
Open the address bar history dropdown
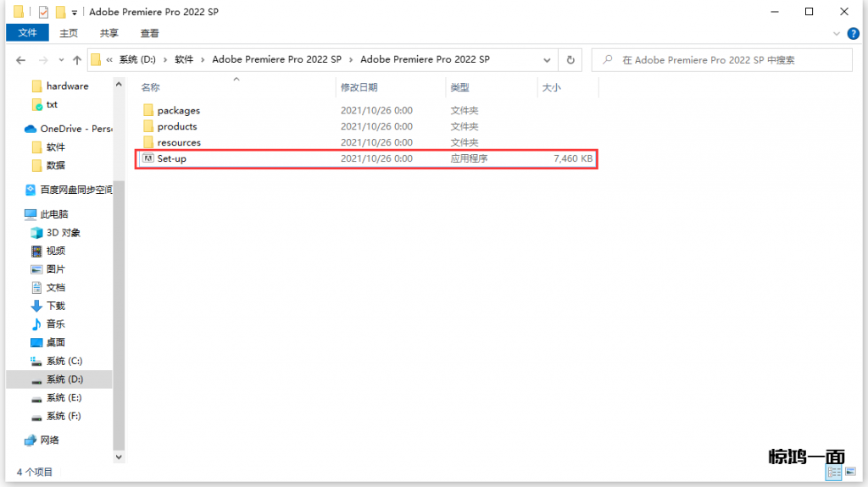click(547, 60)
